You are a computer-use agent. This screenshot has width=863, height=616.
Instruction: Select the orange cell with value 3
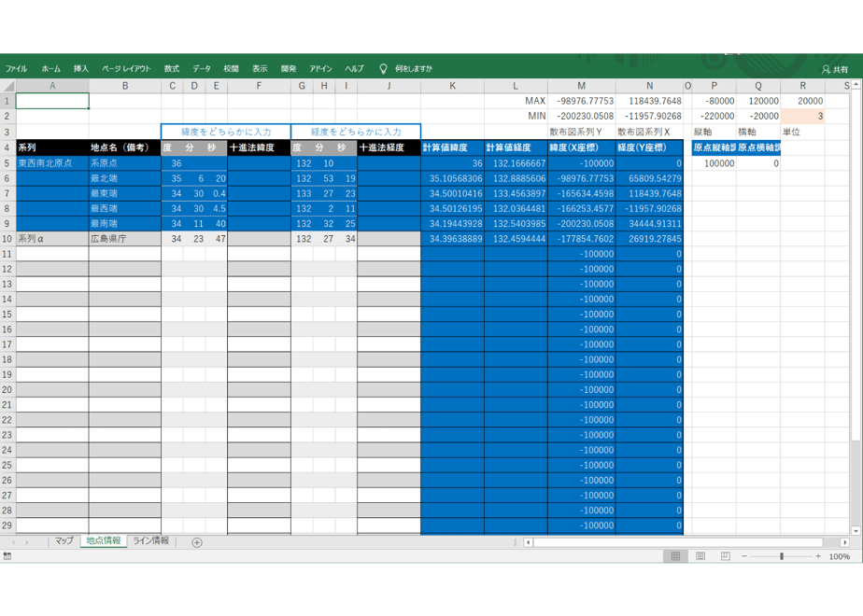(x=802, y=116)
